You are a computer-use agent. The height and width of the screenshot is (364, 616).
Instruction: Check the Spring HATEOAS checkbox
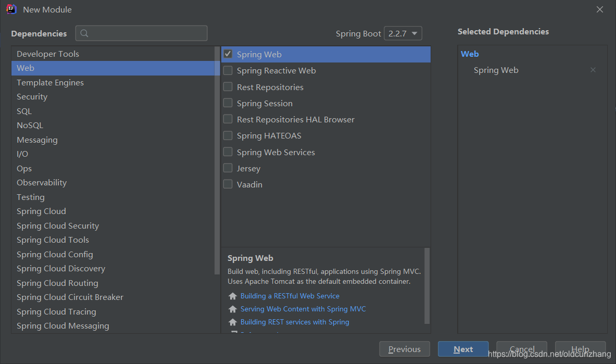point(228,135)
